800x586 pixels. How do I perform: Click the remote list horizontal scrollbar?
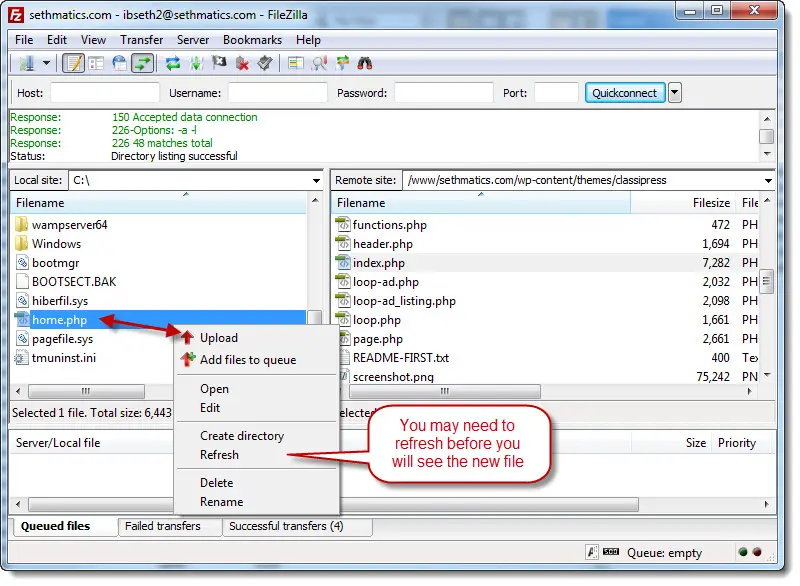445,391
